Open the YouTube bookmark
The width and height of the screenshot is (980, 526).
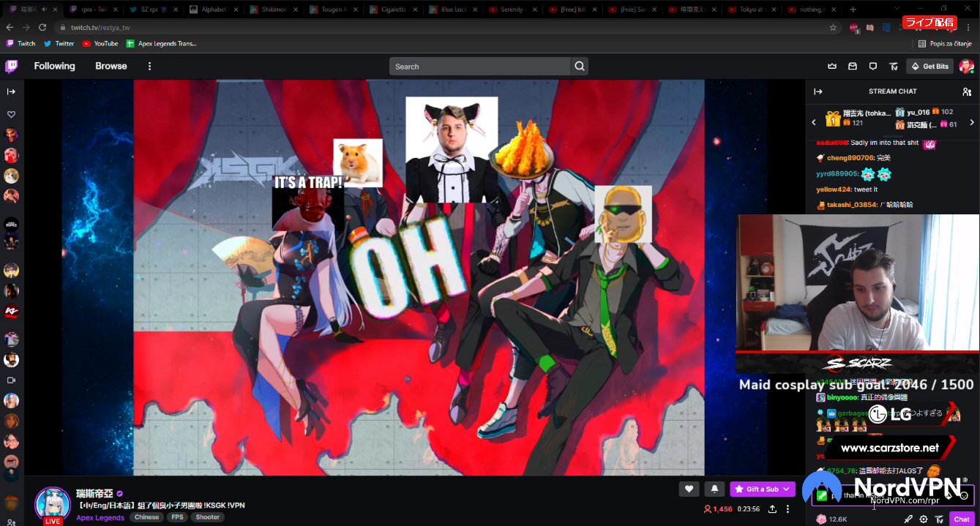point(100,43)
